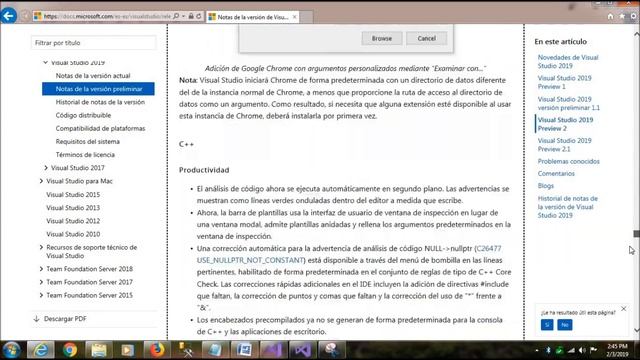Image resolution: width=640 pixels, height=360 pixels.
Task: Open Internet Explorer from the taskbar
Action: (x=40, y=350)
